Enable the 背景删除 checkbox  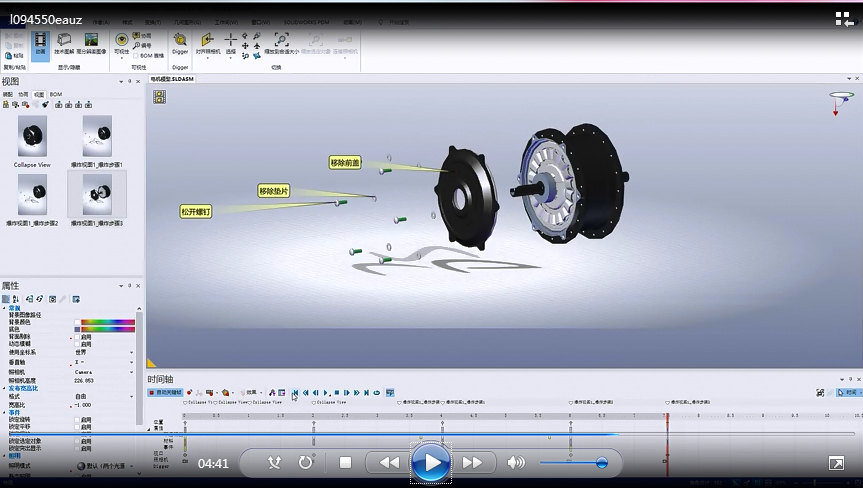79,337
